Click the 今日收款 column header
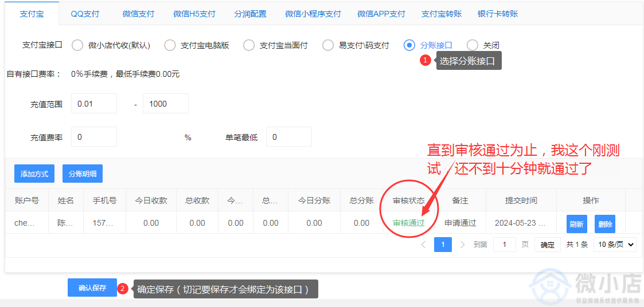The width and height of the screenshot is (644, 307). click(151, 200)
